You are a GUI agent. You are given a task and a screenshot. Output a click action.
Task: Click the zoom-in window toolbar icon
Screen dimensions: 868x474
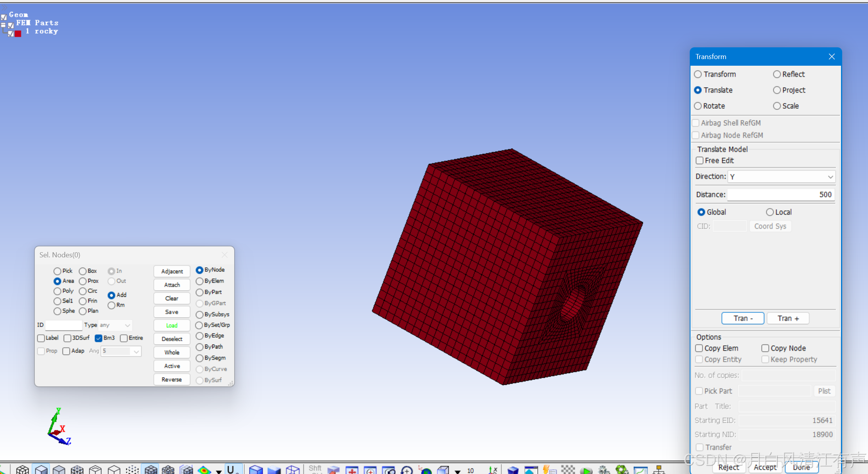click(370, 470)
